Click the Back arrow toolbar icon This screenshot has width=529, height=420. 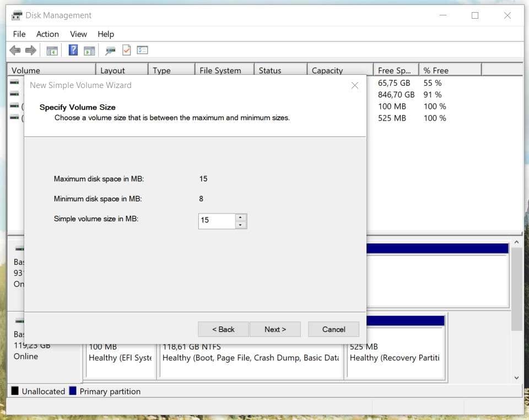(x=15, y=51)
